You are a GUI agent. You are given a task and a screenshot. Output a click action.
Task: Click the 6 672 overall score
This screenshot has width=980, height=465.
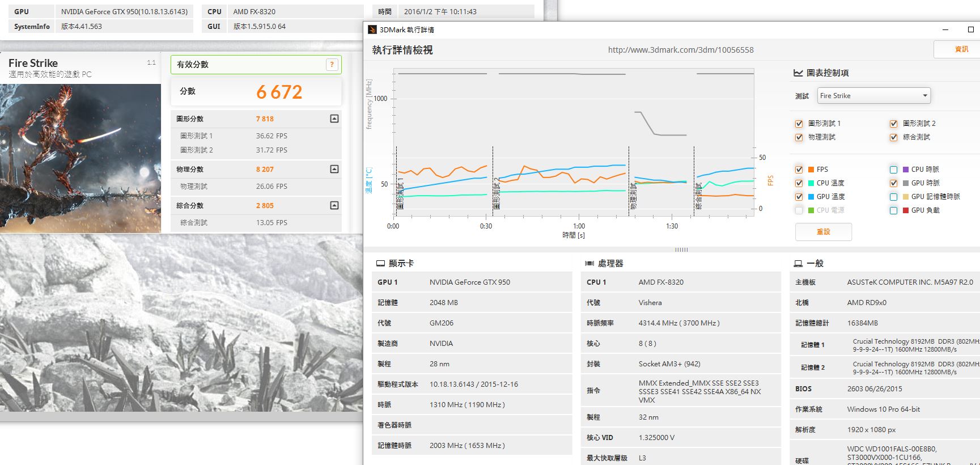[279, 92]
